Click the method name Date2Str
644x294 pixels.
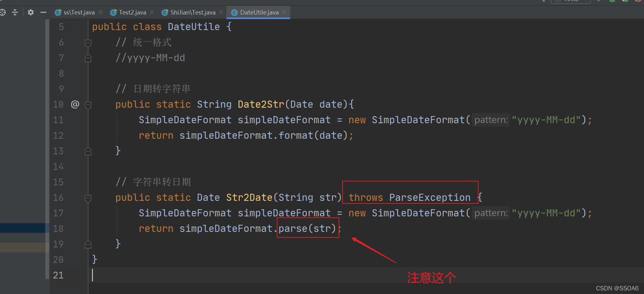[261, 104]
